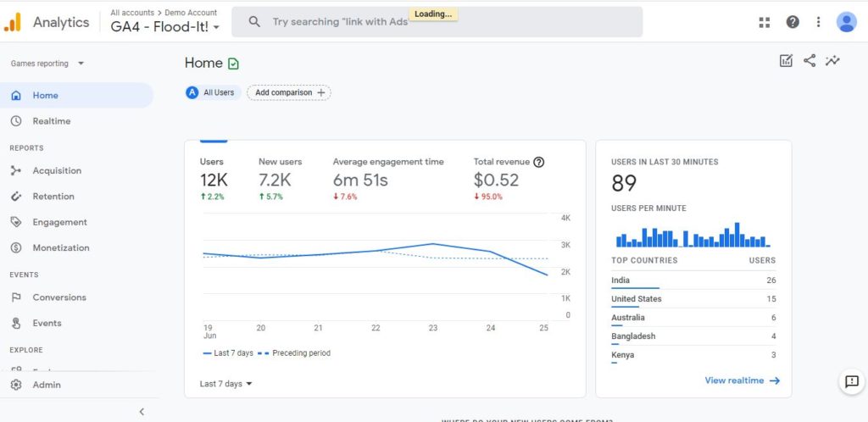Click the 89 users in last 30 minutes value
Screen dimensions: 868x422
[624, 183]
